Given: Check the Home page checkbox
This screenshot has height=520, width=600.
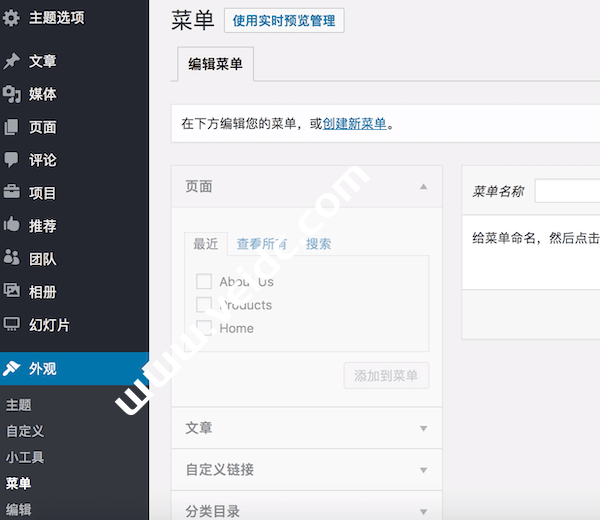Looking at the screenshot, I should coord(204,328).
